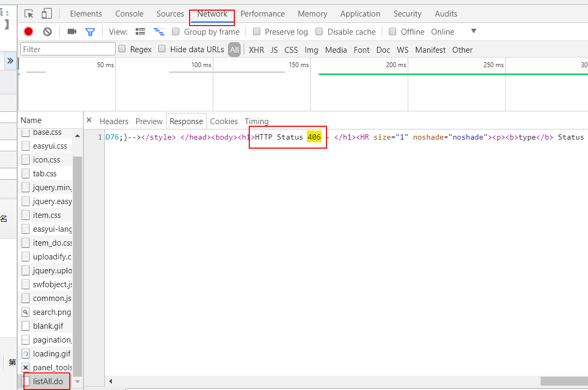The width and height of the screenshot is (588, 390).
Task: Switch to the Memory tab
Action: pos(312,14)
